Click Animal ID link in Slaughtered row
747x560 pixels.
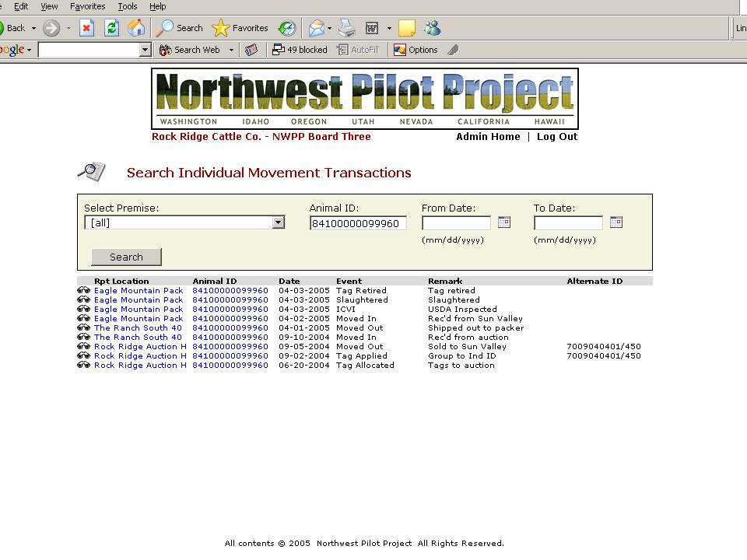230,300
